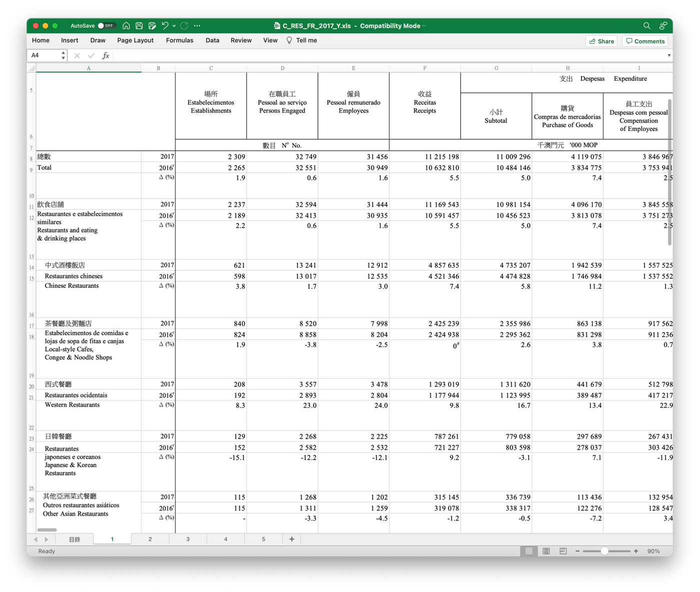This screenshot has width=700, height=592.
Task: Toggle AutoSave switch off/on
Action: click(106, 25)
